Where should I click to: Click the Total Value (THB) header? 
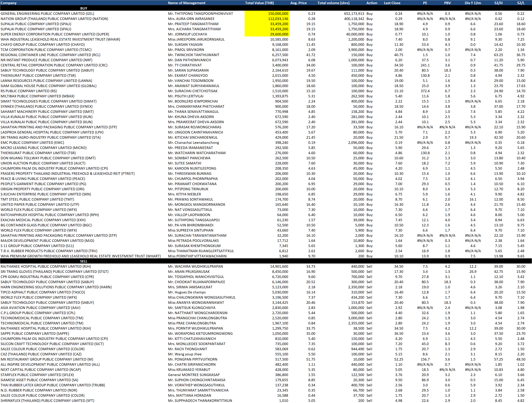click(259, 3)
